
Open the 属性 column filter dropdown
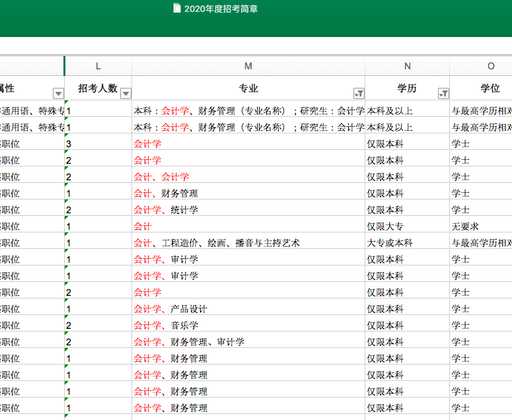tap(58, 94)
